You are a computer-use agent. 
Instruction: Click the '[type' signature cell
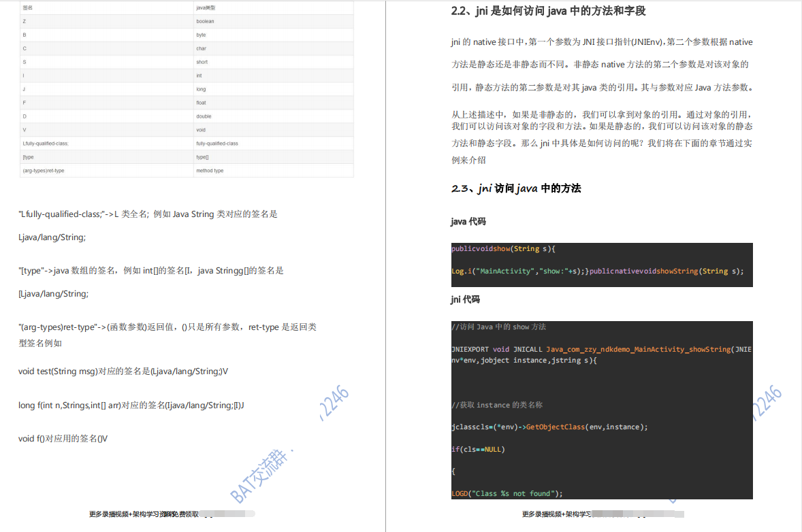coord(106,157)
